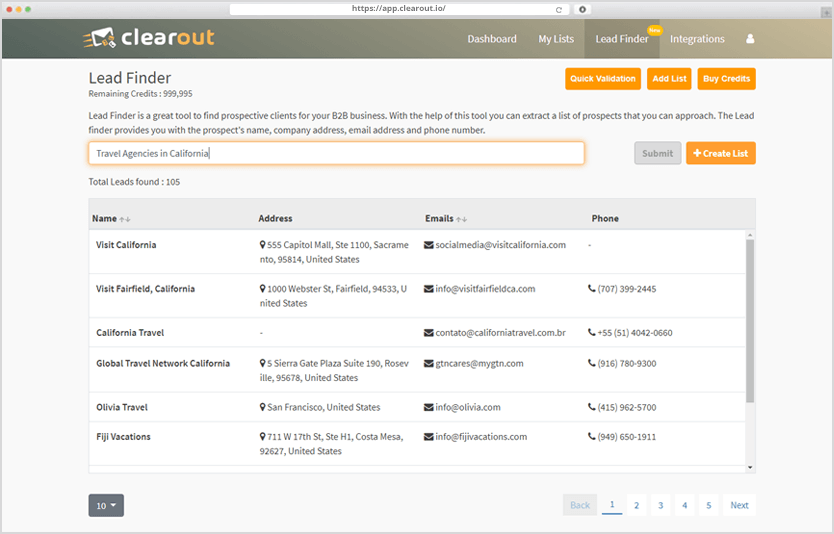The image size is (834, 534).
Task: Click location pin for 5 Sierra Gate Plaza
Action: tap(262, 363)
